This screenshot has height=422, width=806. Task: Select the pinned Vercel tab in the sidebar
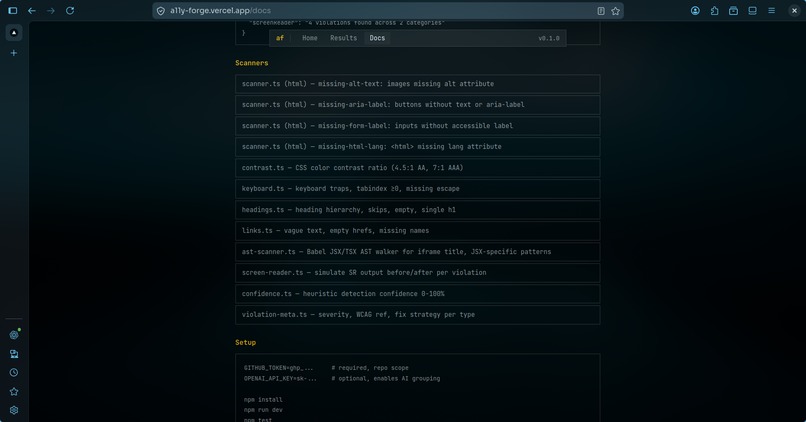click(x=14, y=32)
